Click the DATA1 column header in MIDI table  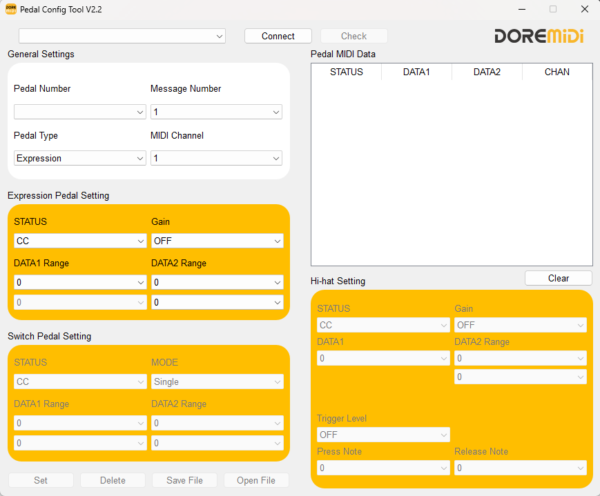(416, 72)
